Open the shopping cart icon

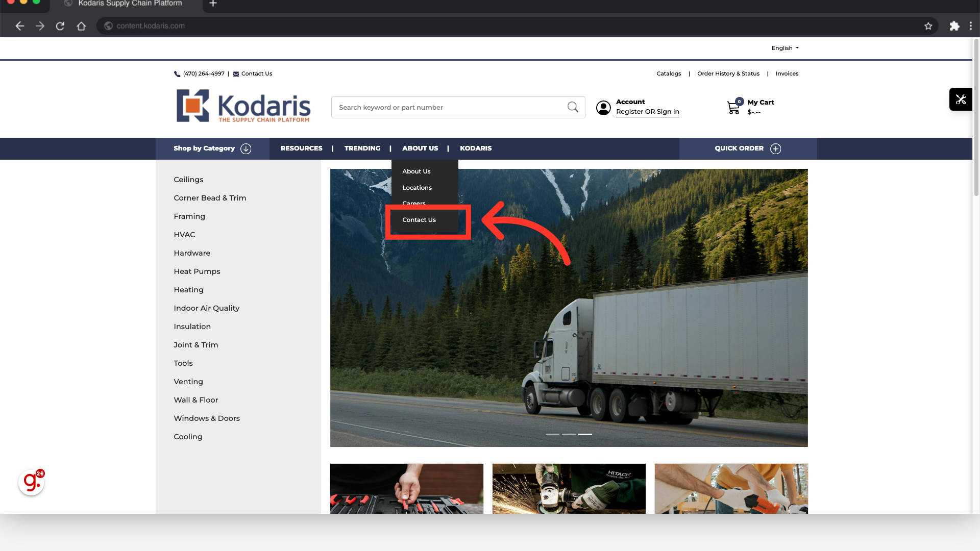click(x=733, y=108)
